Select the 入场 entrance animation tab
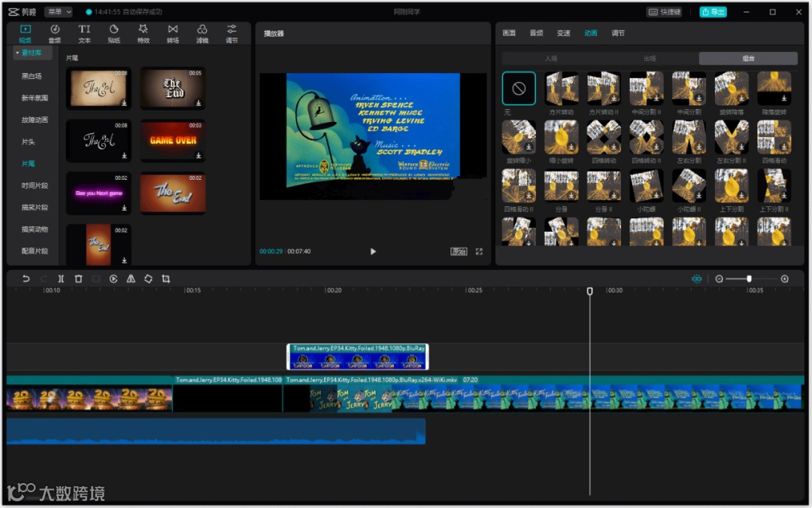Viewport: 812px width, 508px height. pyautogui.click(x=551, y=59)
